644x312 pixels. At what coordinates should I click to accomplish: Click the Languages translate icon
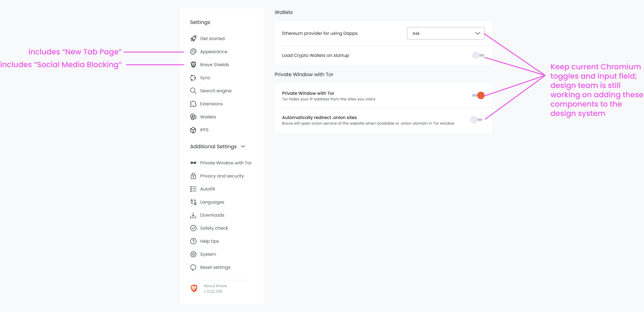pos(193,202)
